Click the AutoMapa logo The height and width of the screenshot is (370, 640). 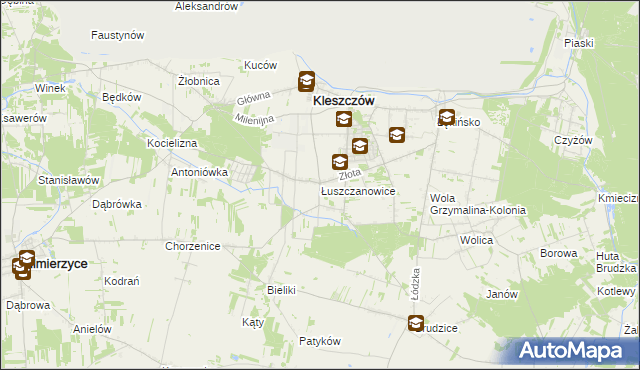click(x=570, y=351)
